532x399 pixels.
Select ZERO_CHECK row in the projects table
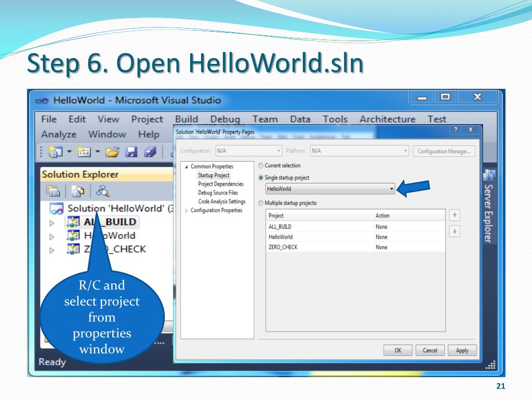[x=355, y=247]
